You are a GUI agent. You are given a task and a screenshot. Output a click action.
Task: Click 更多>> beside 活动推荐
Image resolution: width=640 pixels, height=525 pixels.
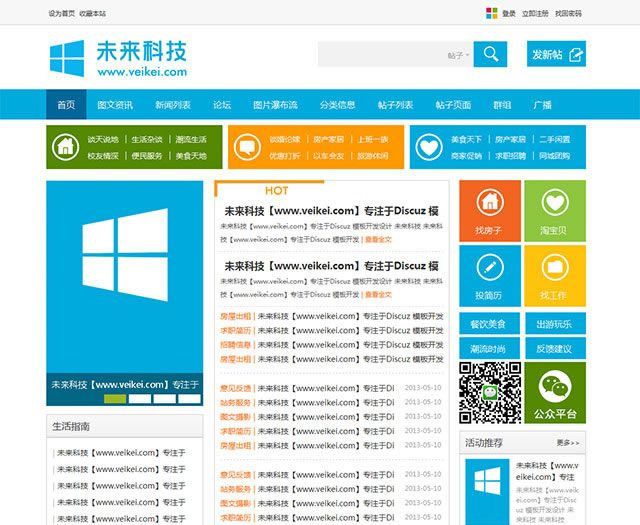(568, 443)
